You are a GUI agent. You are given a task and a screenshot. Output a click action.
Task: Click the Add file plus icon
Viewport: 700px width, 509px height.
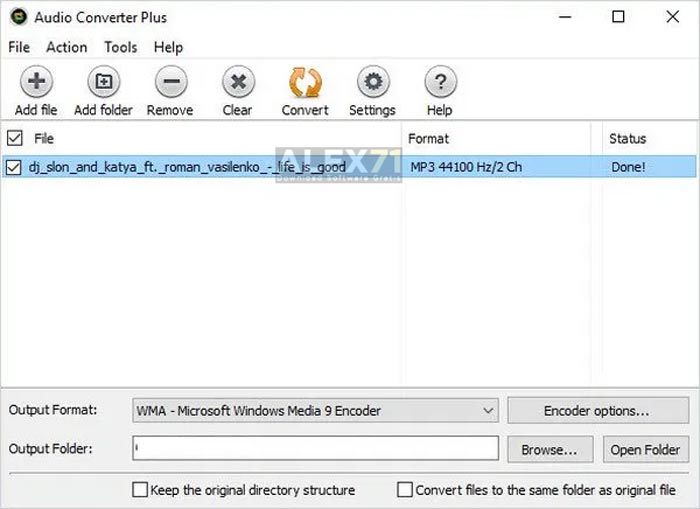click(x=36, y=81)
